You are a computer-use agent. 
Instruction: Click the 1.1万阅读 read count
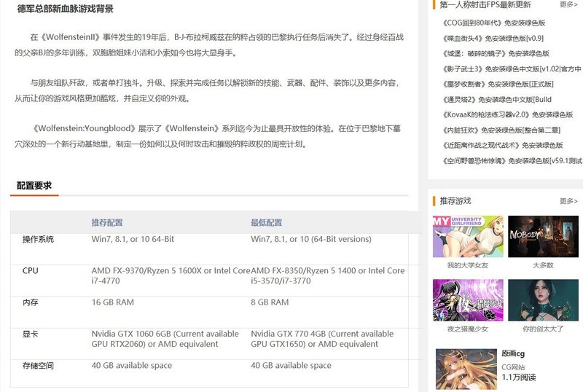point(519,377)
